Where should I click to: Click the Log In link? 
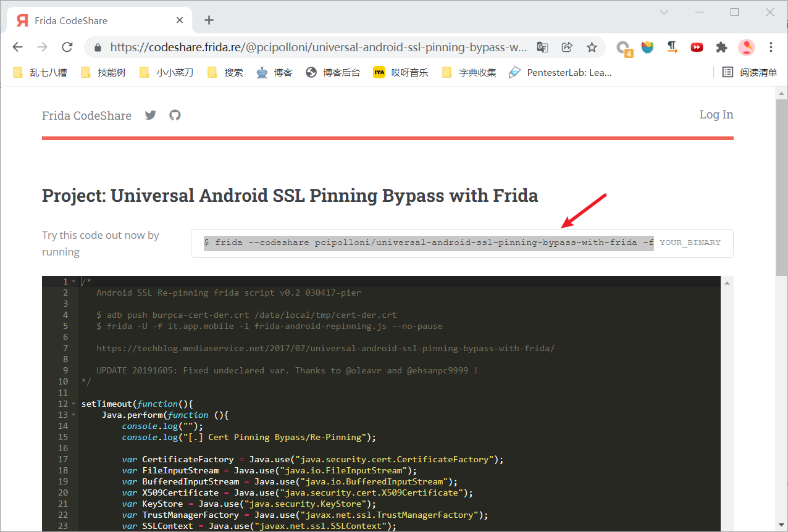(x=716, y=115)
